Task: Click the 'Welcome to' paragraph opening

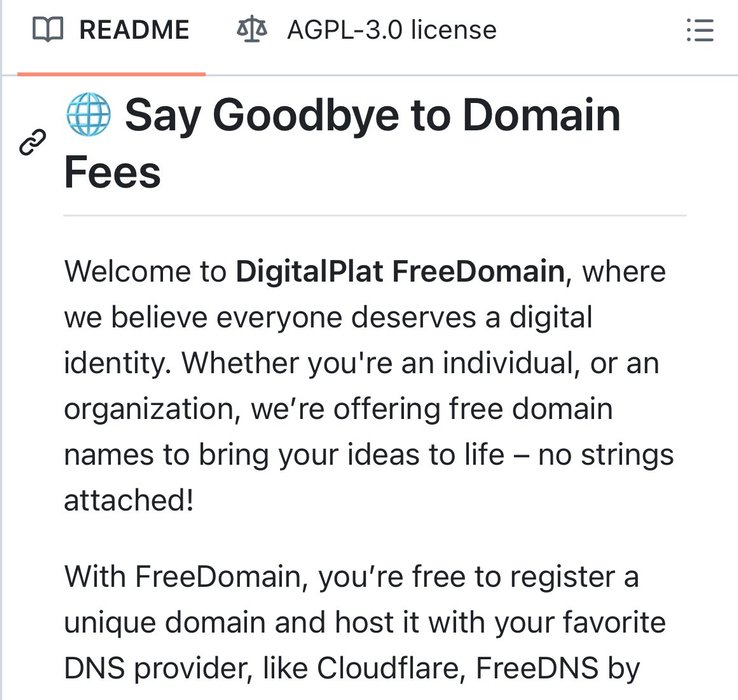Action: coord(145,272)
